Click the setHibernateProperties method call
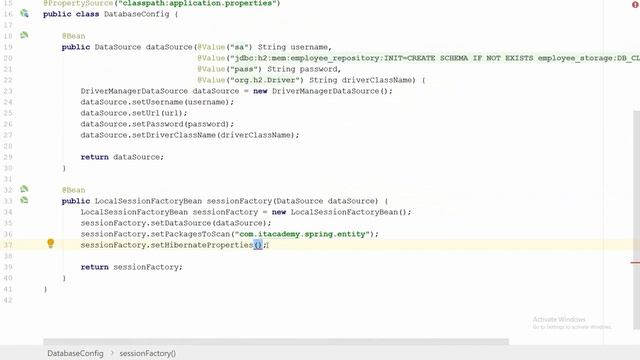 202,245
